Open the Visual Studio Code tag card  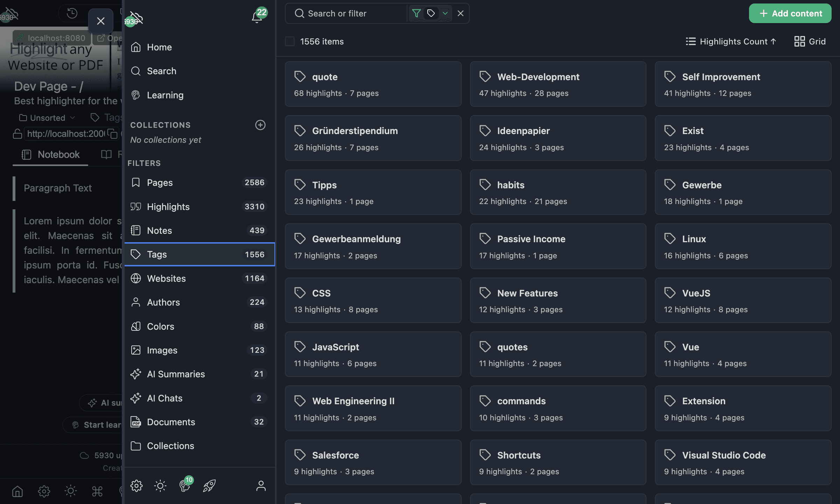pyautogui.click(x=743, y=462)
